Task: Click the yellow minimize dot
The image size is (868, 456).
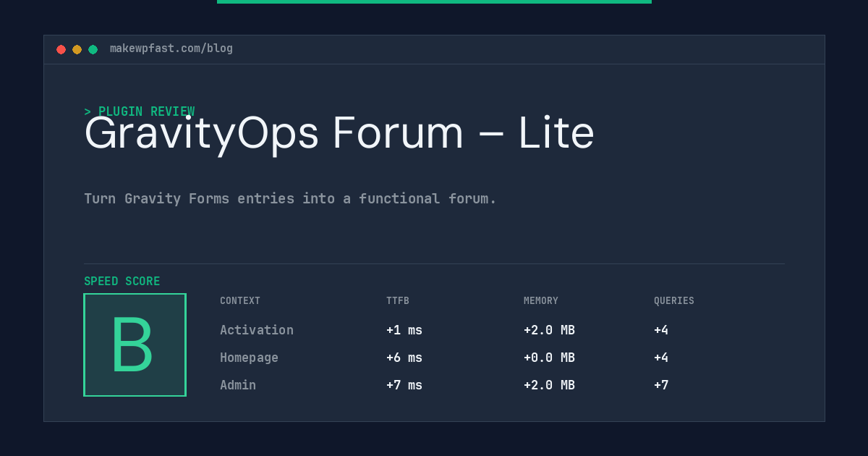Action: pos(77,49)
